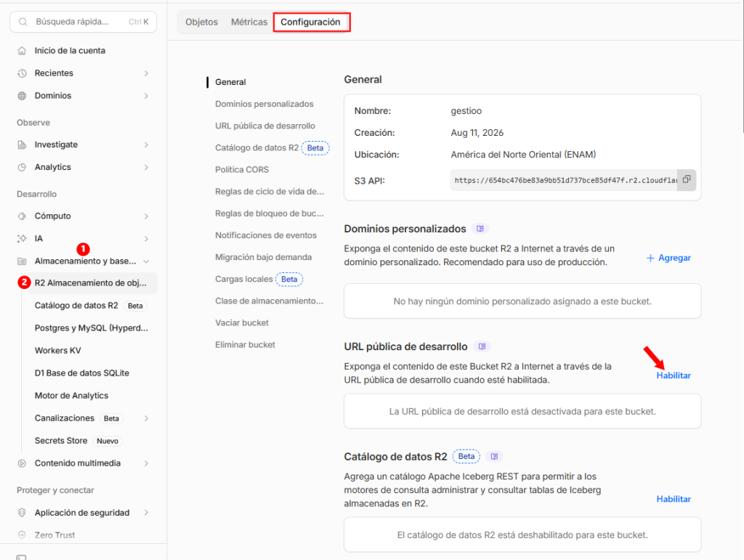Click the bucket name gestioo

466,111
